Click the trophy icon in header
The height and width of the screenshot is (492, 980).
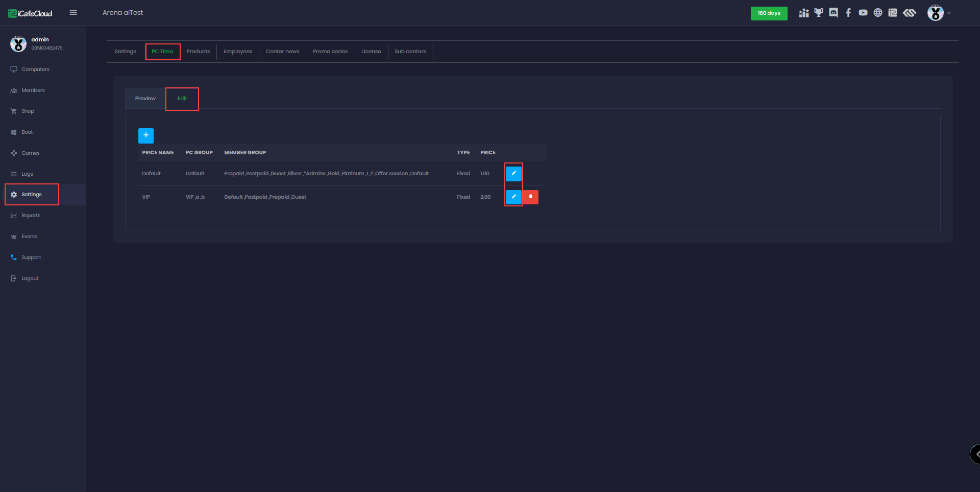pos(819,13)
